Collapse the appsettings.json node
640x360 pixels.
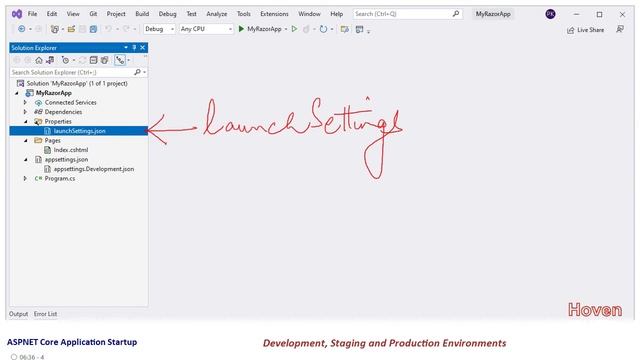(26, 160)
